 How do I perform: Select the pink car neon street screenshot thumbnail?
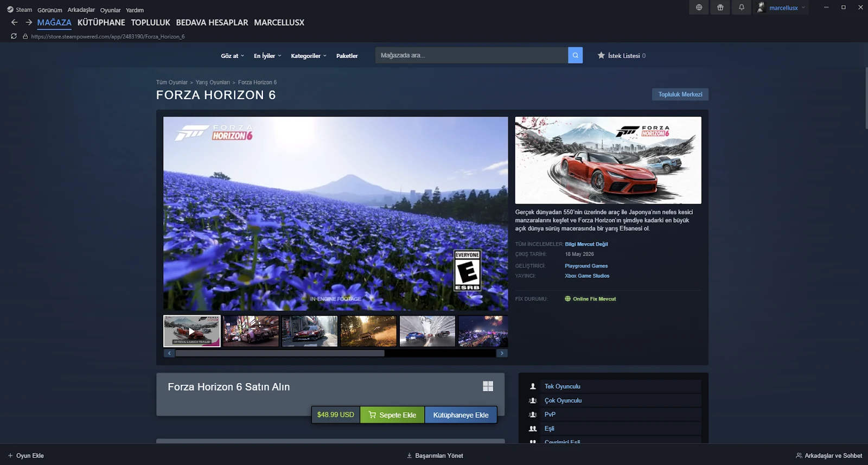(x=251, y=331)
